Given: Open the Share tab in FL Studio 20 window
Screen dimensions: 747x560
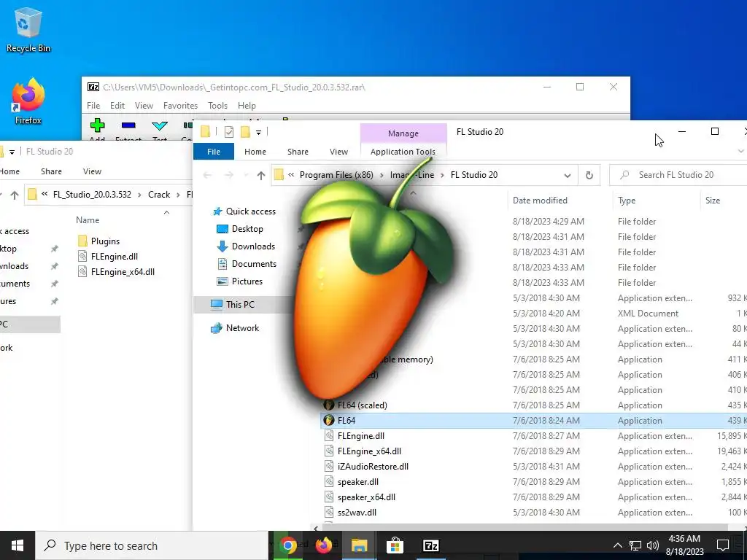Looking at the screenshot, I should tap(298, 152).
